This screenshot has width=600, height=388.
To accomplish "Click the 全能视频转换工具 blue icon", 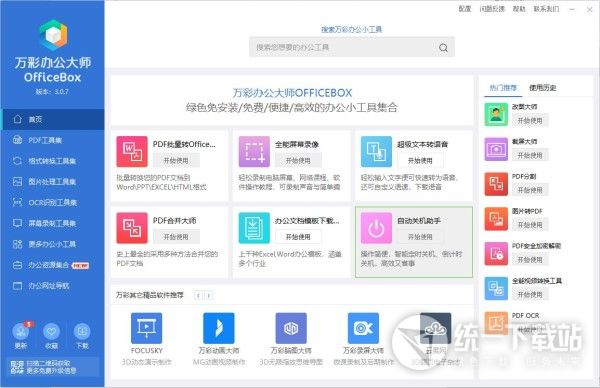I will [x=496, y=289].
